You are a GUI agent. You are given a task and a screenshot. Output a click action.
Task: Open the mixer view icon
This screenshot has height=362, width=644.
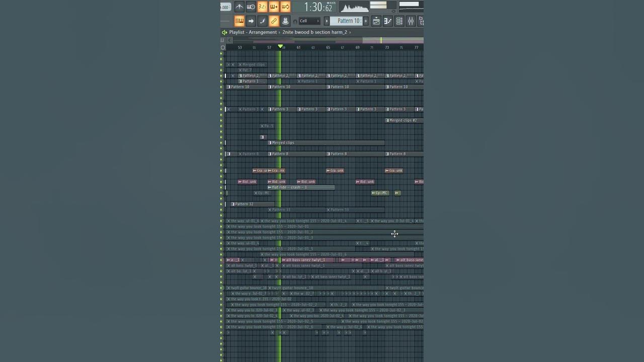pos(411,21)
